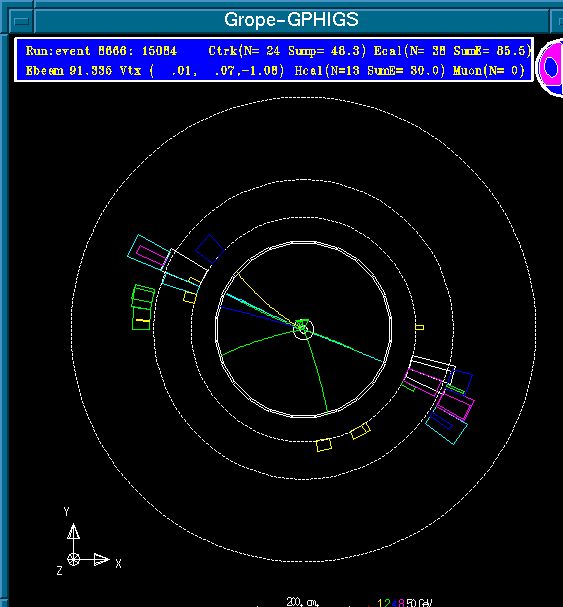The width and height of the screenshot is (563, 607).
Task: Click the magenta and blue circular view icon
Action: (551, 67)
